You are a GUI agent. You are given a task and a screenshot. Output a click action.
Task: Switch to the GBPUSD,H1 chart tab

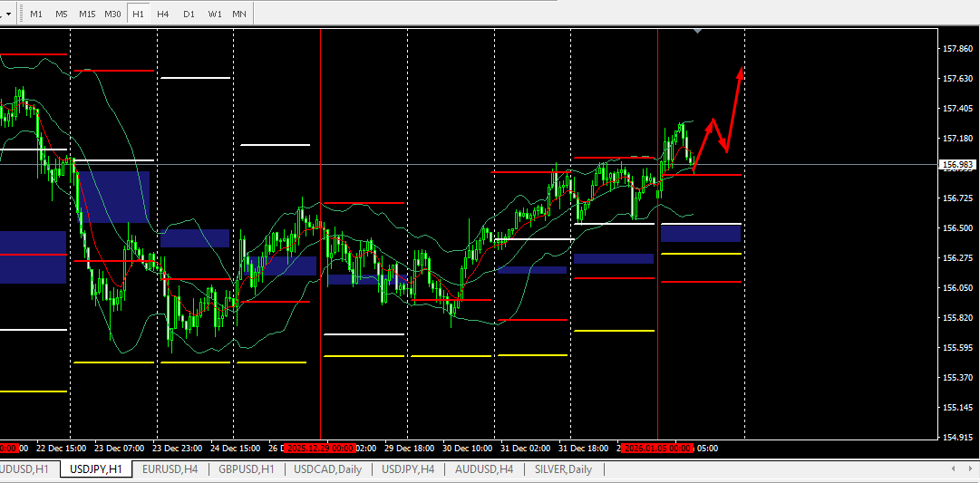247,469
